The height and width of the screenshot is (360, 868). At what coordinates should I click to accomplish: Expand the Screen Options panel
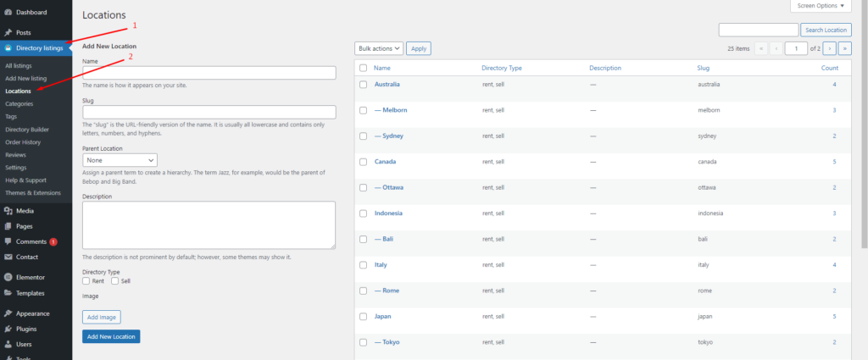pos(821,6)
